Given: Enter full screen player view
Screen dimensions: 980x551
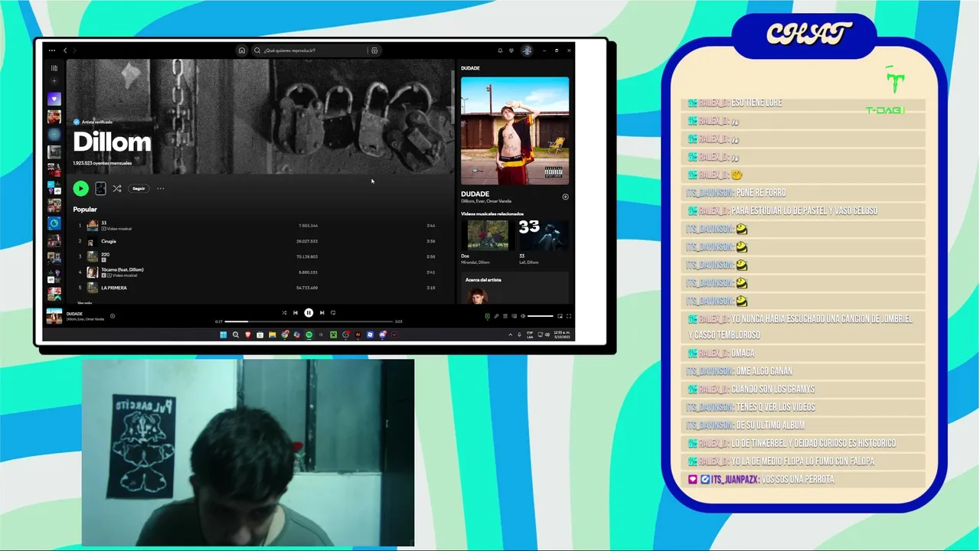Looking at the screenshot, I should [569, 316].
